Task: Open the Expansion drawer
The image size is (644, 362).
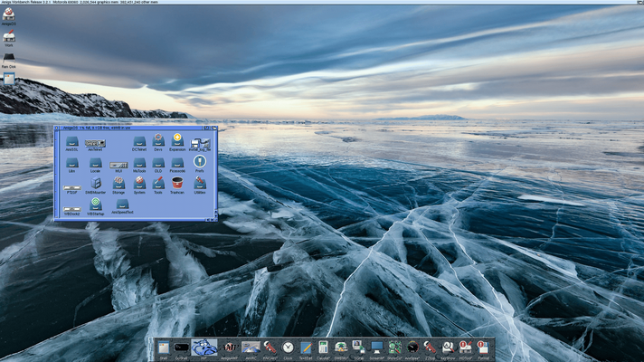Action: [x=177, y=140]
